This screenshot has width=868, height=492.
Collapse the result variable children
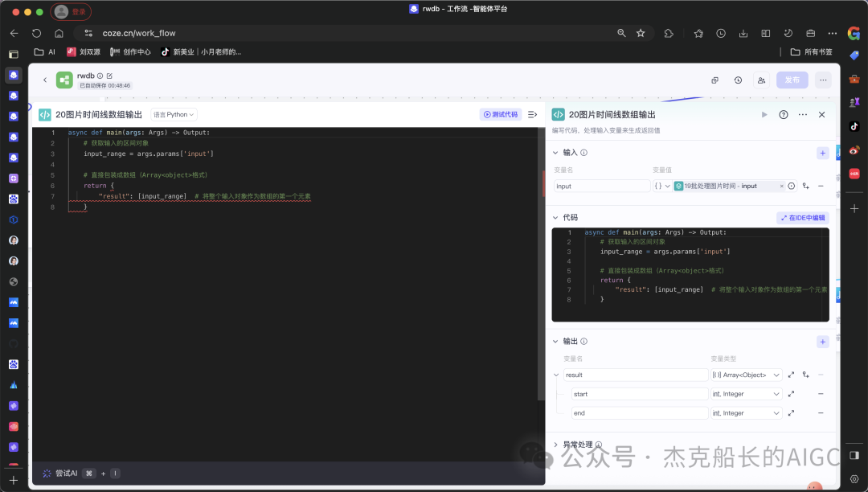point(556,375)
